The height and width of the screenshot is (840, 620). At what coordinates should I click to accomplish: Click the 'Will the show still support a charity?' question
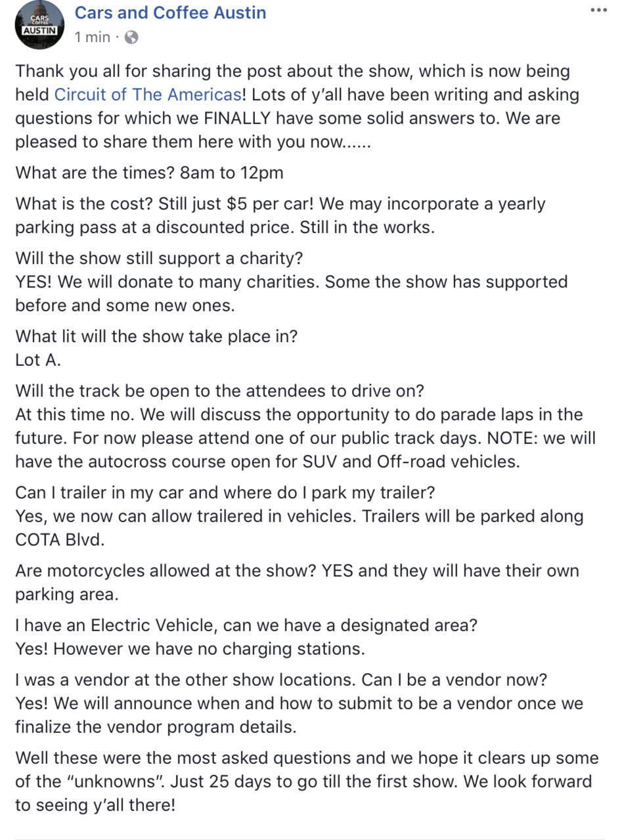(159, 258)
